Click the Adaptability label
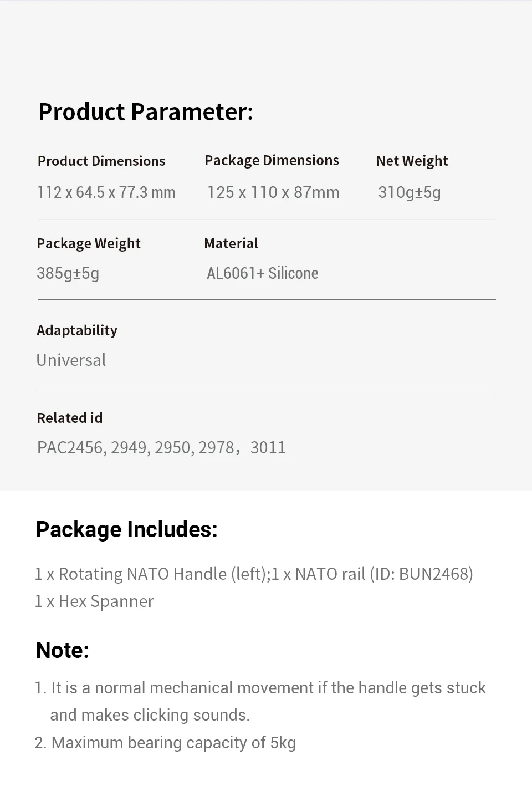The width and height of the screenshot is (532, 786). coord(77,330)
